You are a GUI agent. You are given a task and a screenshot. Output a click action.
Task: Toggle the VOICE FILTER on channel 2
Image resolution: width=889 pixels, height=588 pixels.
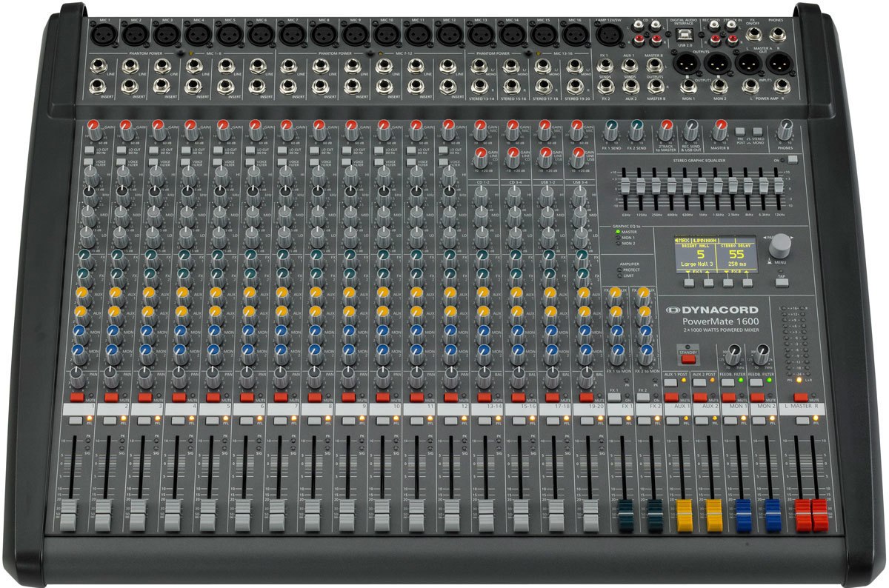(120, 161)
